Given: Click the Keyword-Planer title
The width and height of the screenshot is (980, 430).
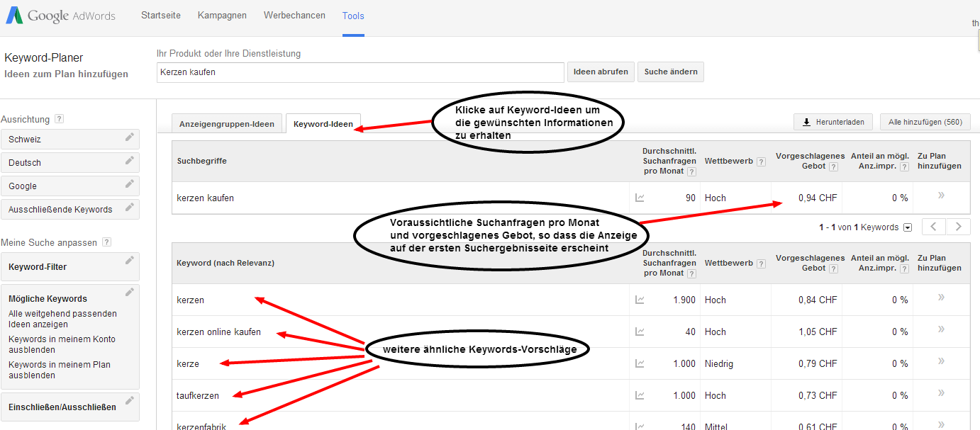Looking at the screenshot, I should [44, 58].
